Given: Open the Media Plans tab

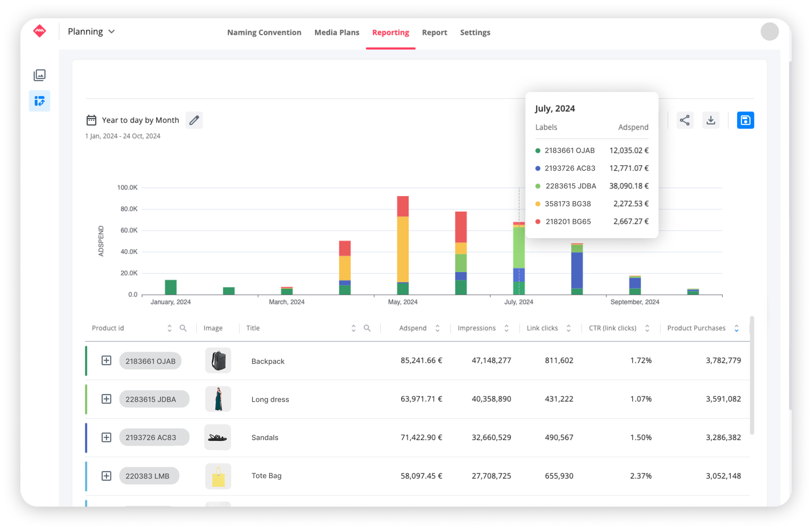Looking at the screenshot, I should coord(337,33).
